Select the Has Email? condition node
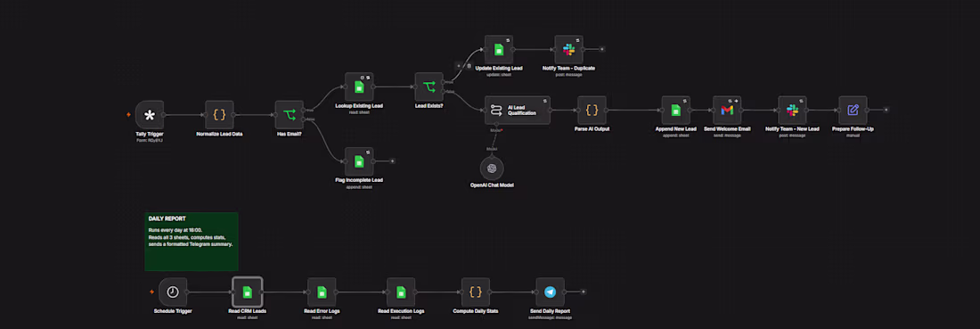Viewport: 980px width, 329px height. click(290, 114)
